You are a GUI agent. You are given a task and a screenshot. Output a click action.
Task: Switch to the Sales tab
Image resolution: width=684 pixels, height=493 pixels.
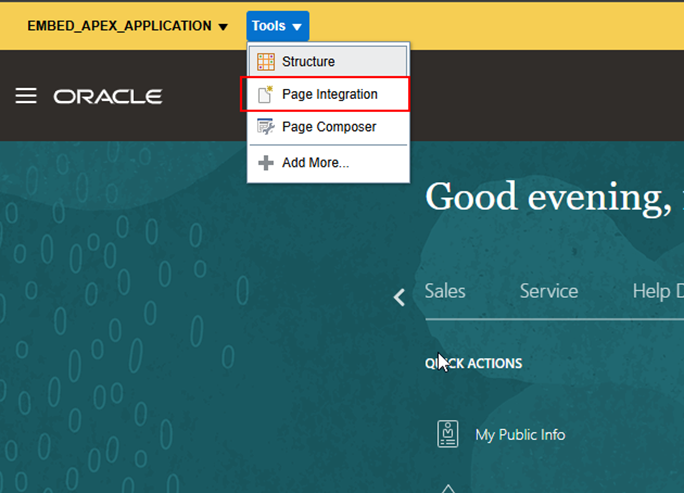(x=445, y=291)
